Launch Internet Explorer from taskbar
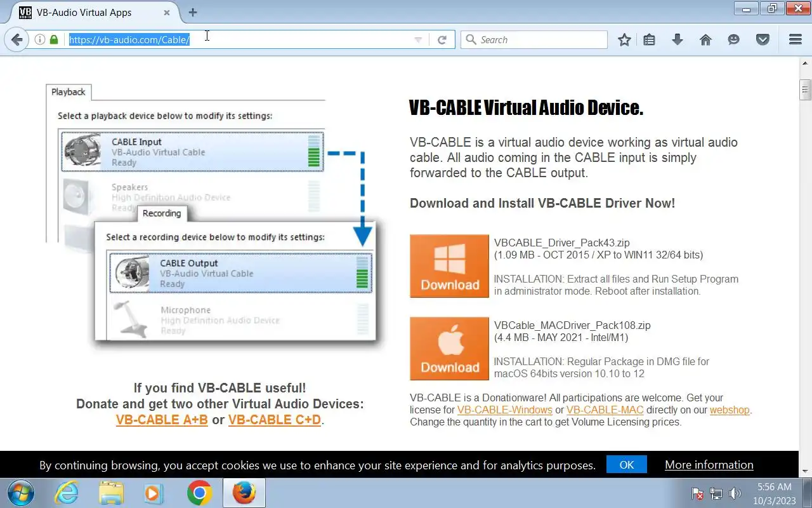 click(67, 493)
